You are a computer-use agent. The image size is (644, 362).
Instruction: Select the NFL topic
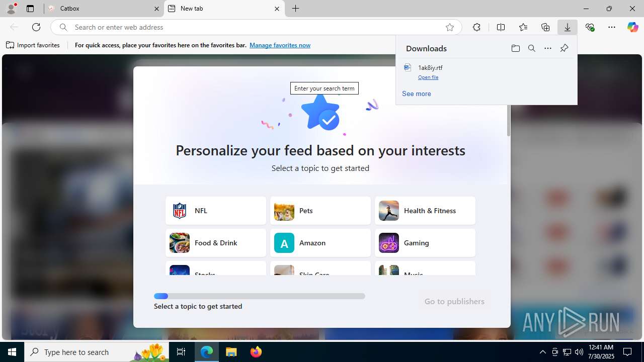[216, 211]
